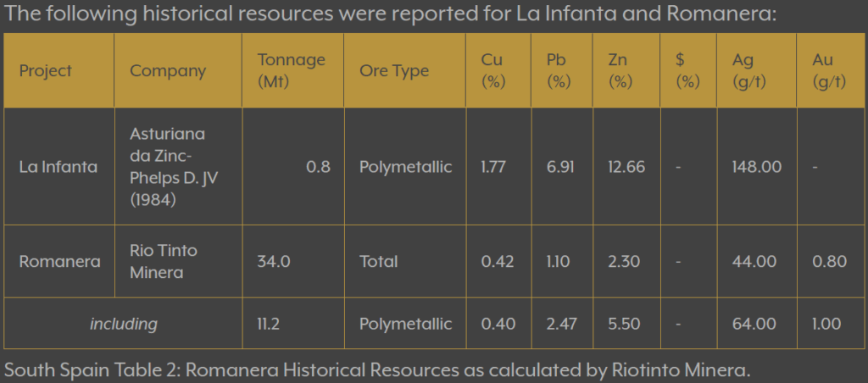Click the Project column header
Image resolution: width=868 pixels, height=383 pixels.
coord(46,71)
